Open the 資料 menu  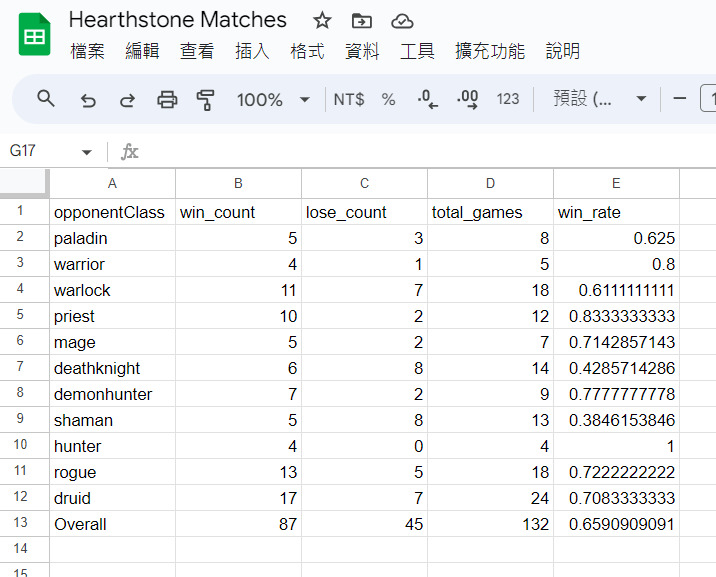[362, 51]
